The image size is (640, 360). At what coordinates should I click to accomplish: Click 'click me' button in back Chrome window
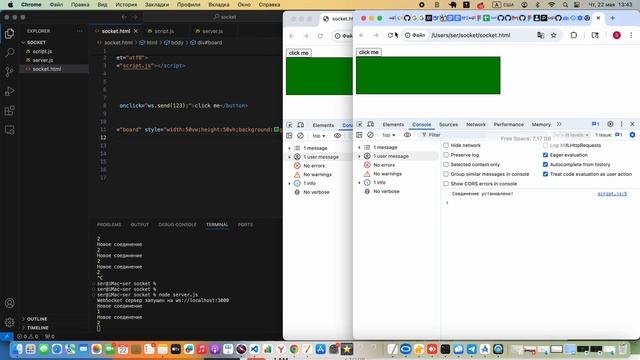[298, 53]
